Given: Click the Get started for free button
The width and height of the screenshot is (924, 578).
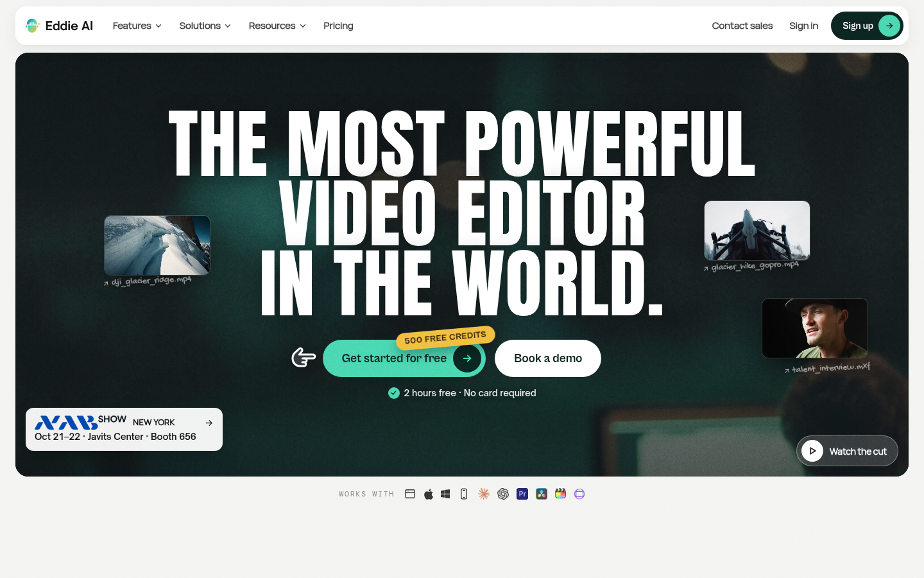Looking at the screenshot, I should tap(404, 358).
